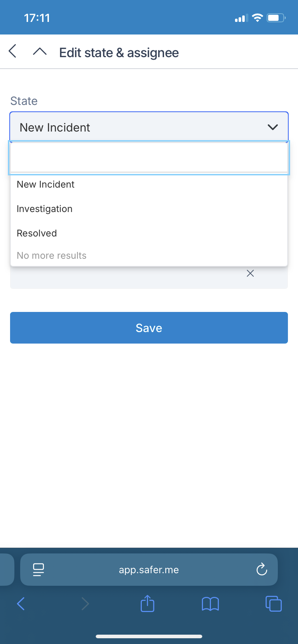Select Investigation from the state list
298x644 pixels.
44,209
